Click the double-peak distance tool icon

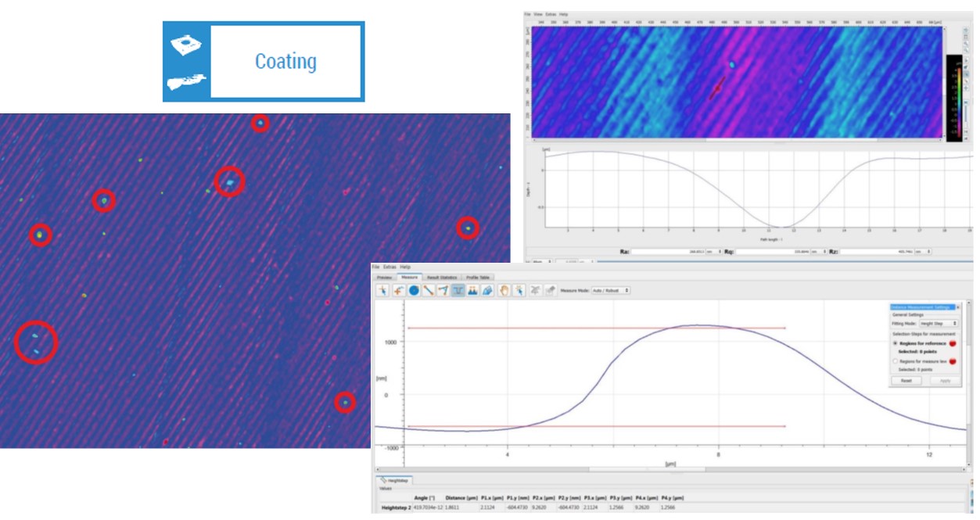pos(473,290)
